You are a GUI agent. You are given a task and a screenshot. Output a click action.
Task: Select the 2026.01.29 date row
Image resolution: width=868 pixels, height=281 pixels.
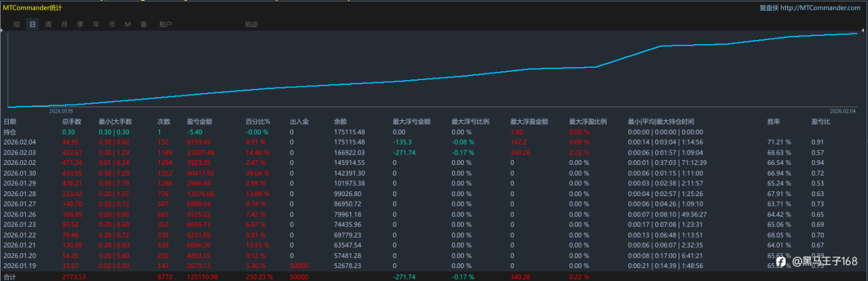(434, 184)
